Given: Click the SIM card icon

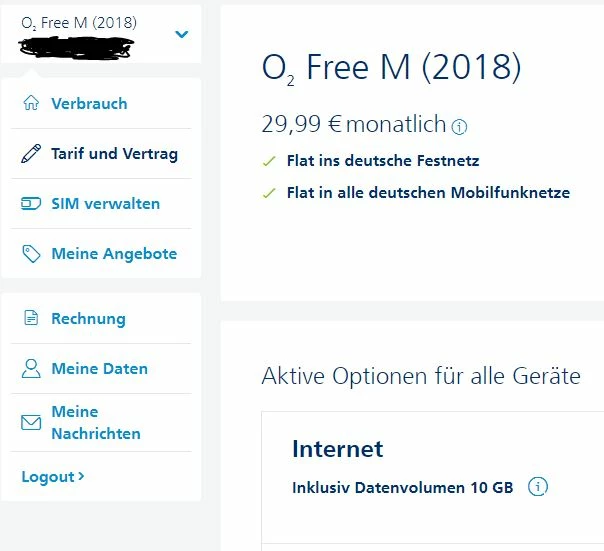Looking at the screenshot, I should pos(31,204).
